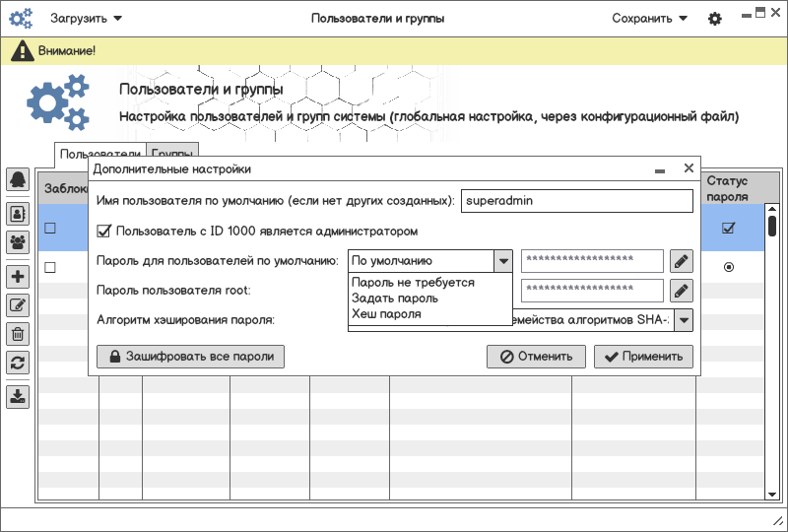The image size is (788, 532).
Task: Click the trash delete icon in sidebar
Action: click(18, 334)
